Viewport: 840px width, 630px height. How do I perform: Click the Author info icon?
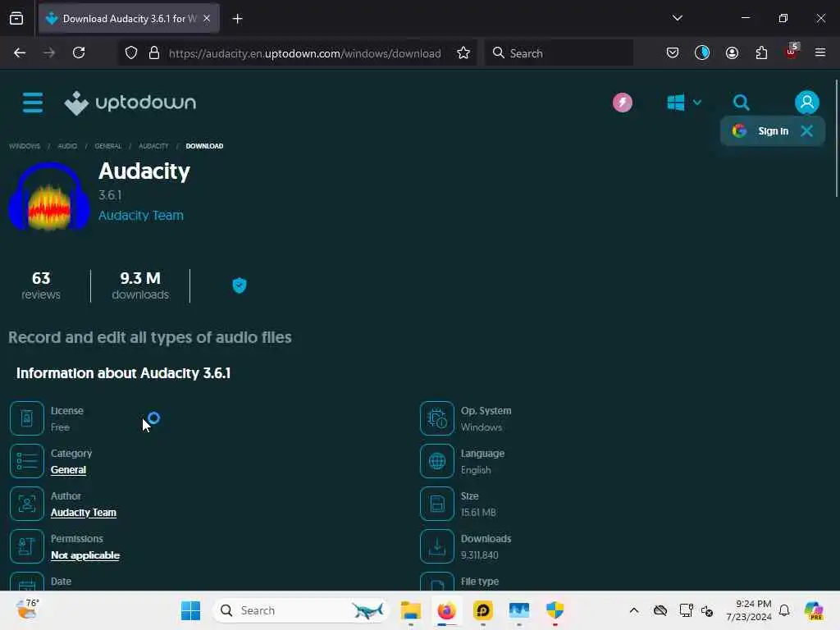click(x=27, y=504)
